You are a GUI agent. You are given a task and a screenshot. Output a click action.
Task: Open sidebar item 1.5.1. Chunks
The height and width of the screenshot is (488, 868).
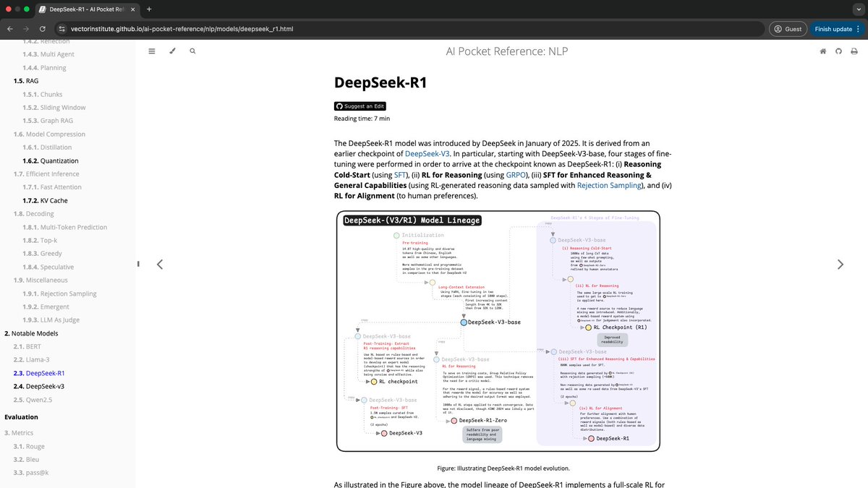[x=42, y=94]
